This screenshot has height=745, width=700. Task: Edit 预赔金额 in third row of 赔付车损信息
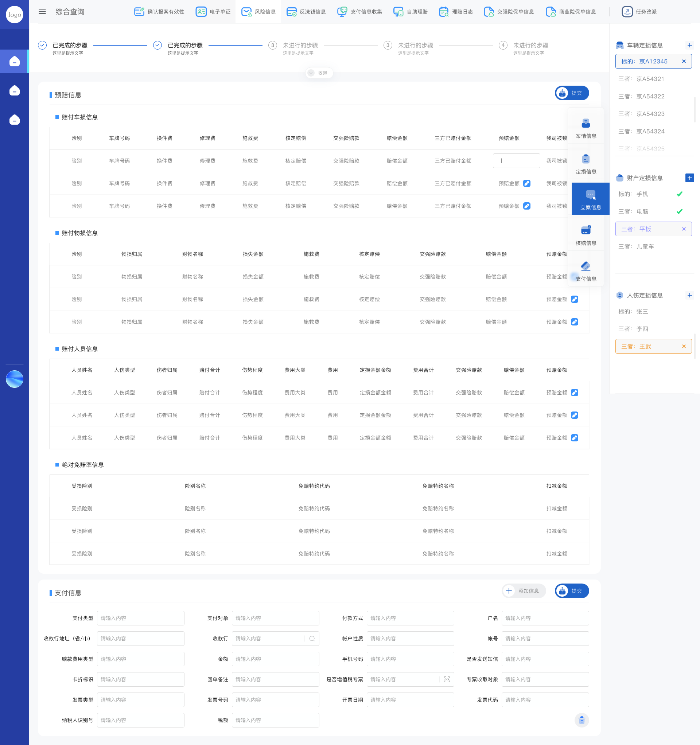point(527,206)
